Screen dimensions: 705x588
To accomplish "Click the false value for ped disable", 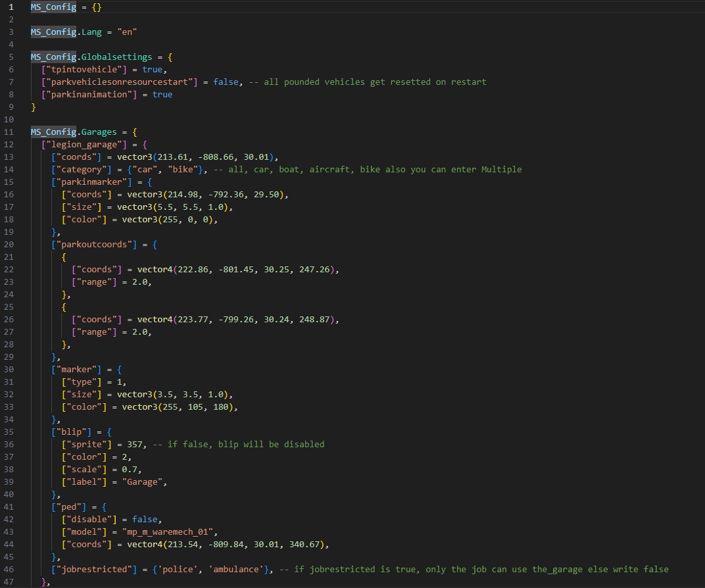I will pyautogui.click(x=144, y=520).
